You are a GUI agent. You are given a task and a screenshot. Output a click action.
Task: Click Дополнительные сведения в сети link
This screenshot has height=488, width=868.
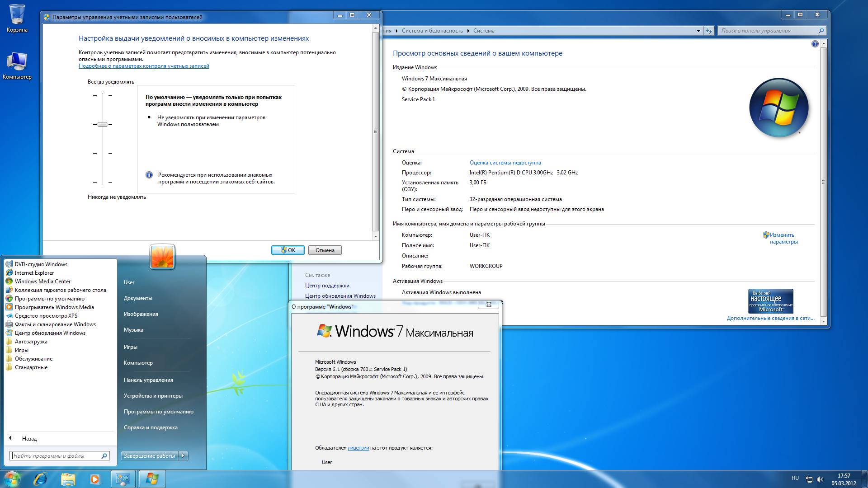click(770, 318)
